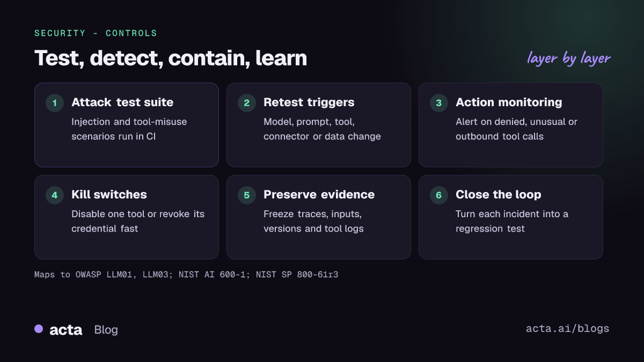Screen dimensions: 644x362
Task: Click the 'acta' brand wordmark
Action: click(65, 330)
